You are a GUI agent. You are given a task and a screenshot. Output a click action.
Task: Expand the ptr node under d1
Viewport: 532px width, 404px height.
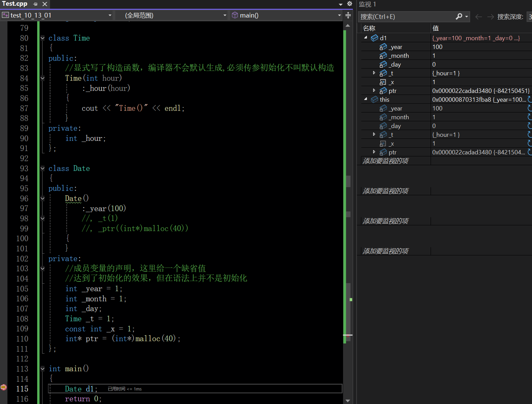pyautogui.click(x=374, y=91)
